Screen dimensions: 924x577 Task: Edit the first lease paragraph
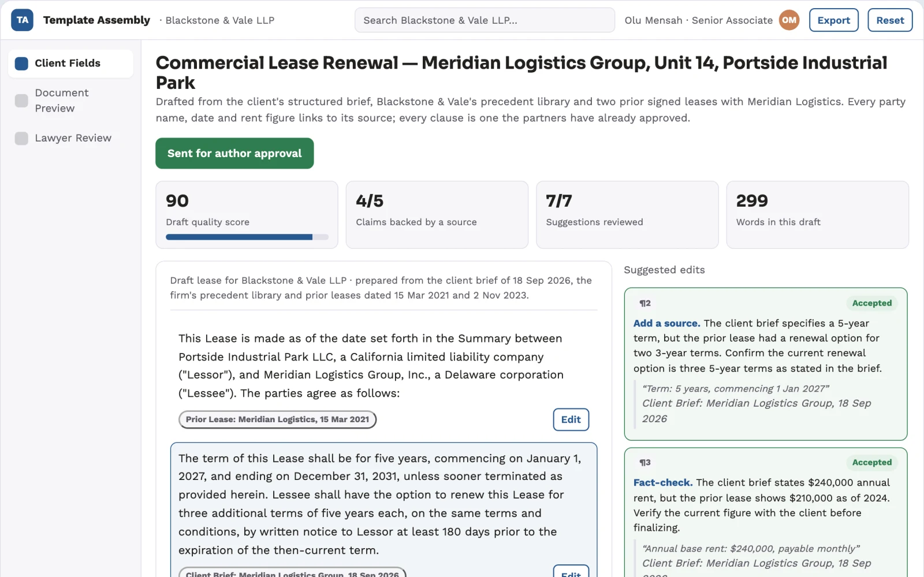pos(571,419)
